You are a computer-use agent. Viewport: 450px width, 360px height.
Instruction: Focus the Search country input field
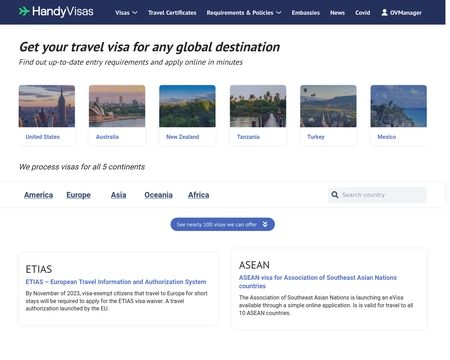(377, 195)
